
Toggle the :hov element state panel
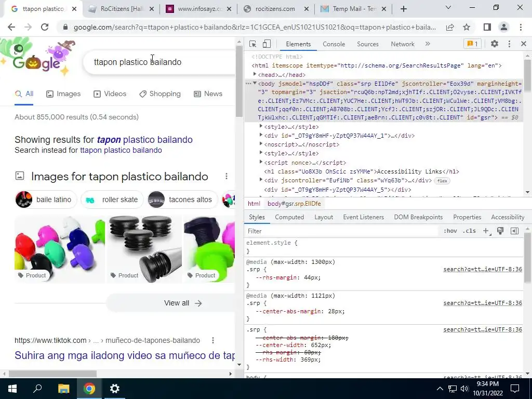click(x=450, y=231)
